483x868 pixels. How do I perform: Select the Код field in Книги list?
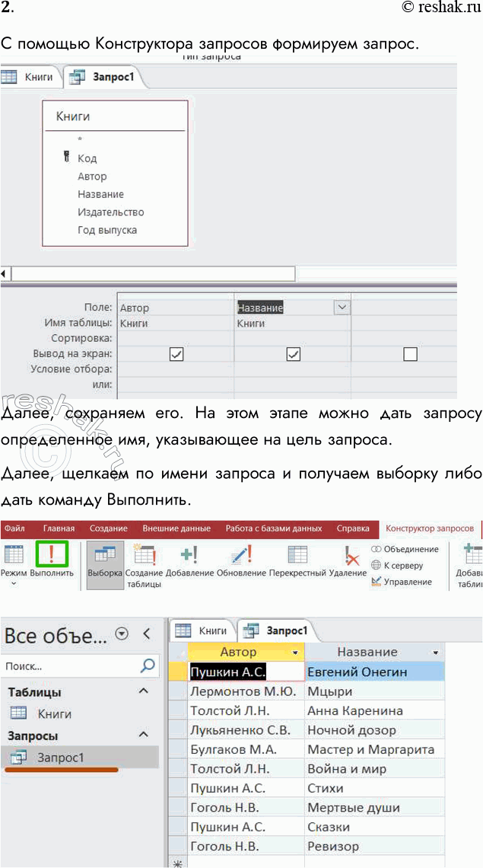[x=87, y=158]
